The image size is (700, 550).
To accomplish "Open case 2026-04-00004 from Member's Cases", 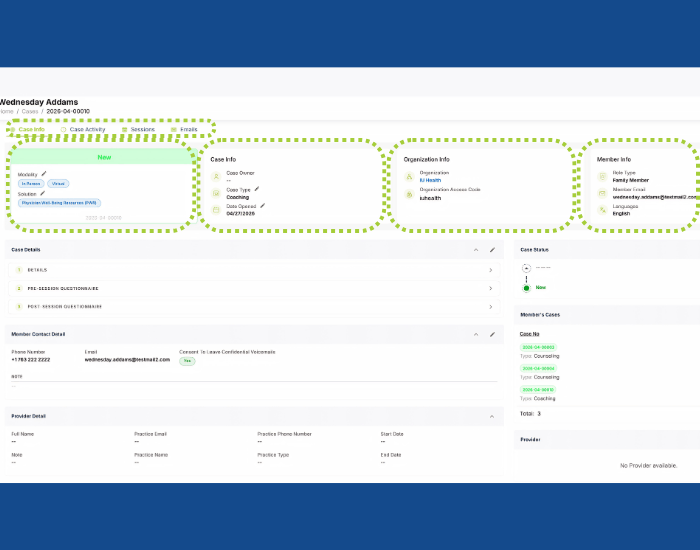I will [x=538, y=368].
